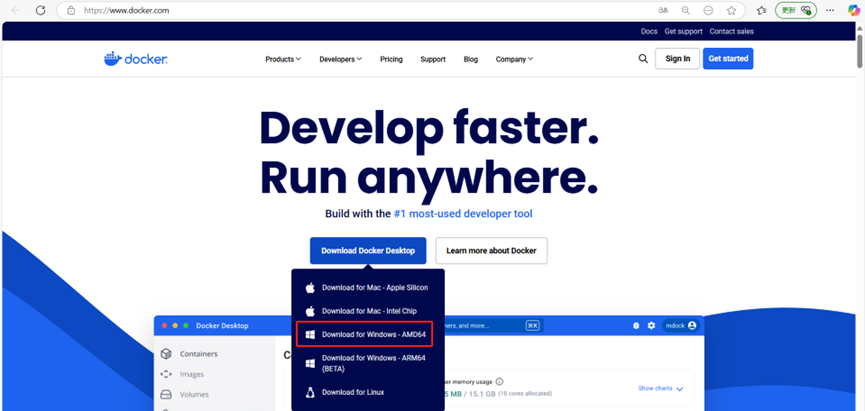Click the Docker Desktop title text
865x411 pixels.
(222, 325)
